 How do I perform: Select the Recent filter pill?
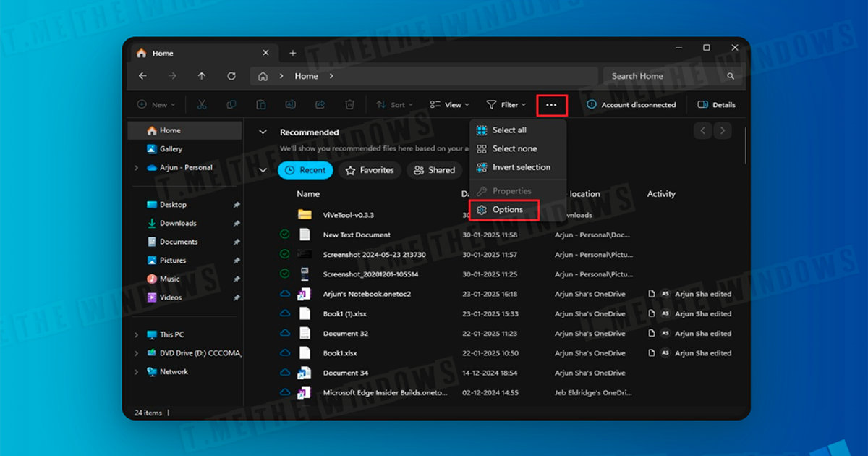pyautogui.click(x=305, y=170)
